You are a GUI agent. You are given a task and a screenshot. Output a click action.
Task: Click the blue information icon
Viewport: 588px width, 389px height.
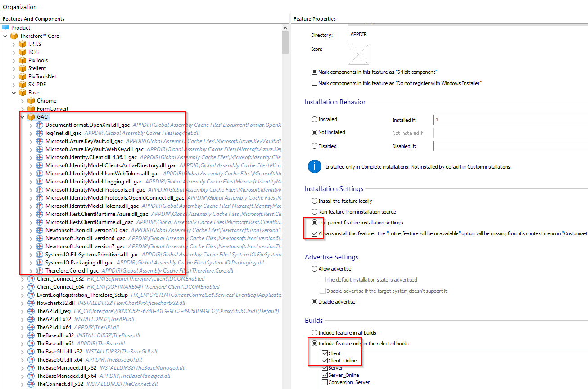[315, 166]
